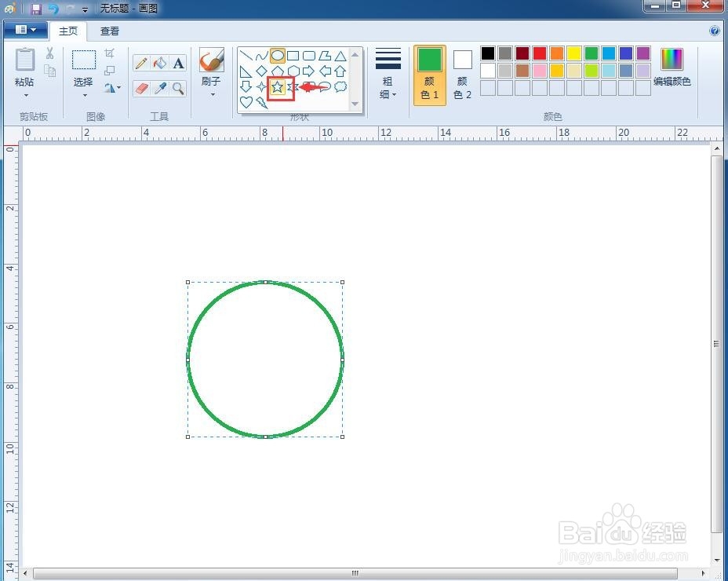The image size is (728, 581).
Task: Open the Rotate or flip dropdown
Action: point(112,88)
